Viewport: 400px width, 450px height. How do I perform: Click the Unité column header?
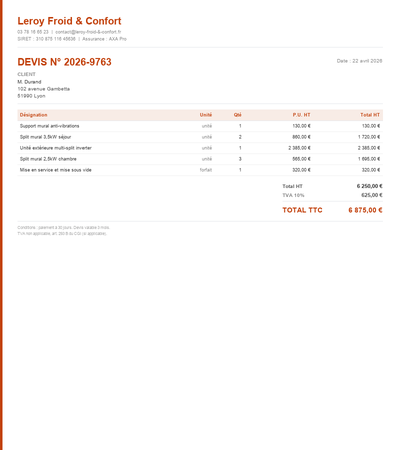click(x=206, y=115)
